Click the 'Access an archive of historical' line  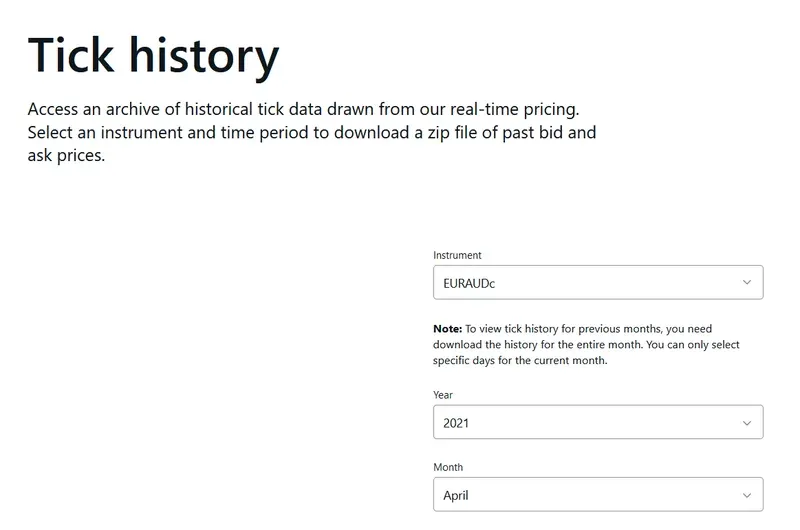click(304, 109)
